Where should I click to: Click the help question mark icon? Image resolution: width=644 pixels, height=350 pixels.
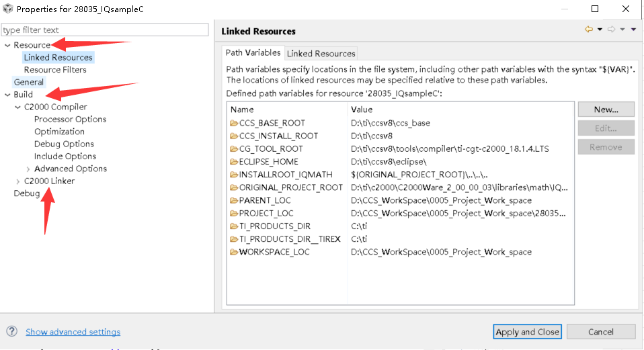(11, 331)
